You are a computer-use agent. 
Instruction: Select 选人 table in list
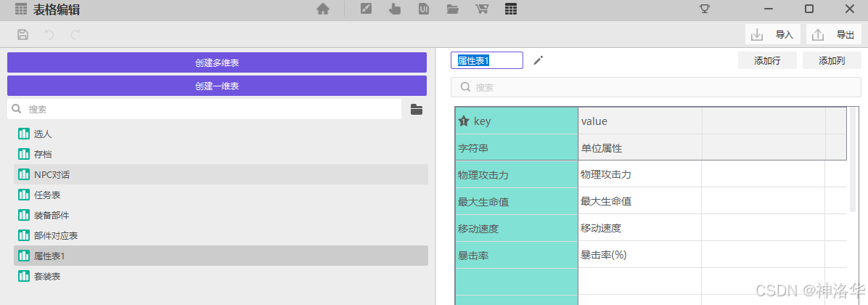click(x=221, y=134)
